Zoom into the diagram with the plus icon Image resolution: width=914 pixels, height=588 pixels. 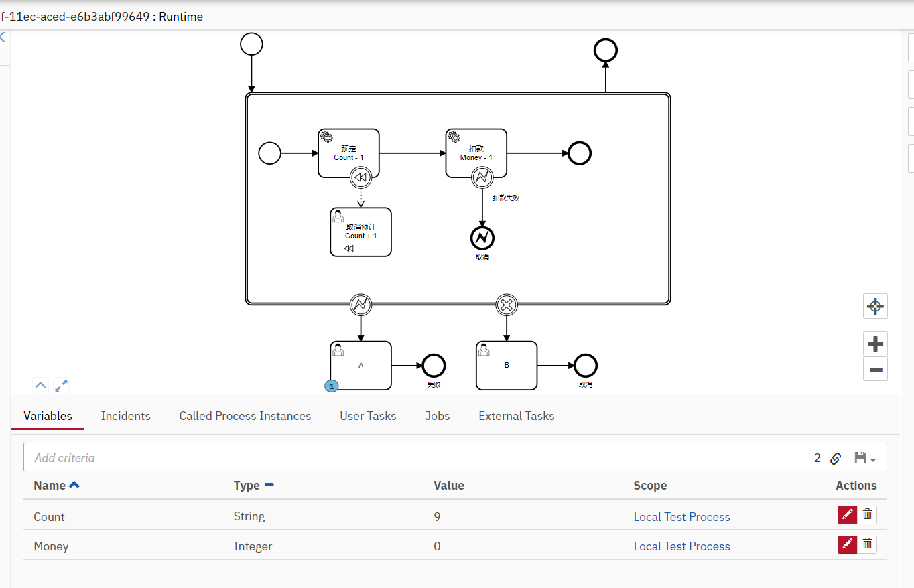(875, 343)
